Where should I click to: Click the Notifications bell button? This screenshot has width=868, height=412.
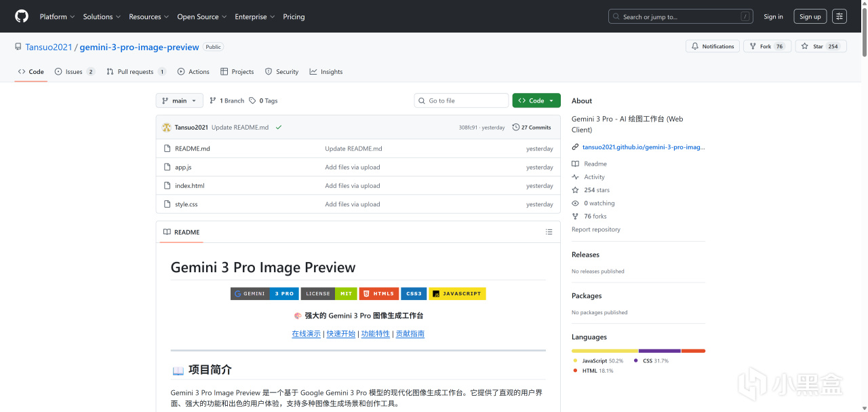tap(713, 46)
